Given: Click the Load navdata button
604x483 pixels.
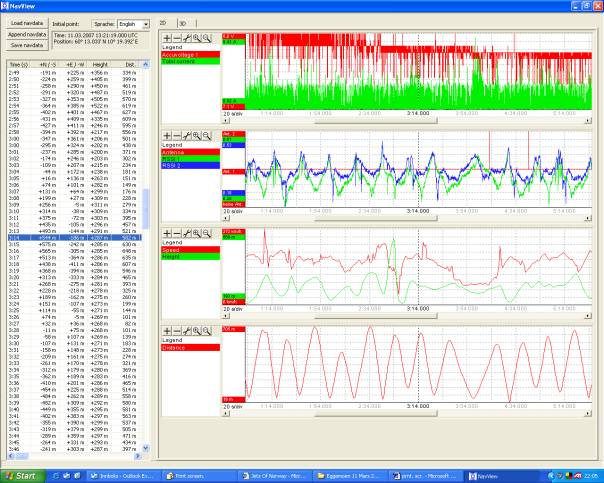Looking at the screenshot, I should (x=27, y=23).
